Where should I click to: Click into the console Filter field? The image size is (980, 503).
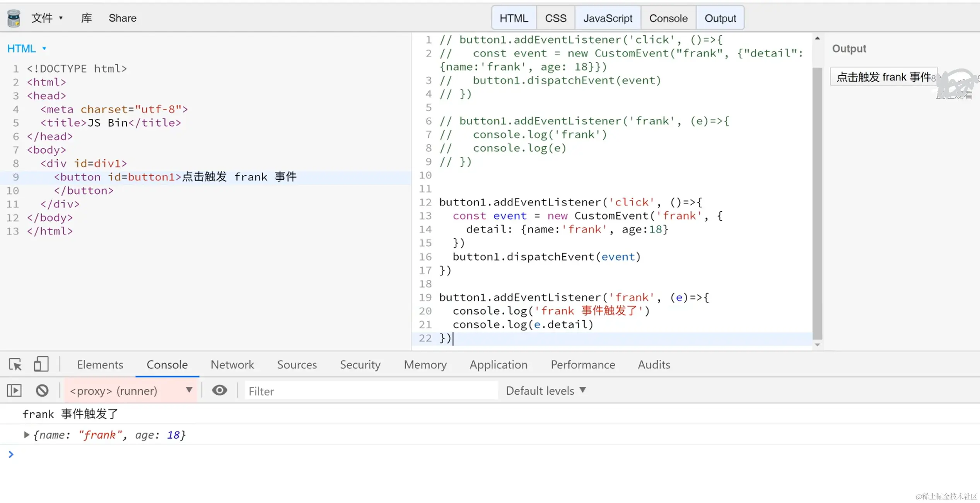[x=371, y=391]
